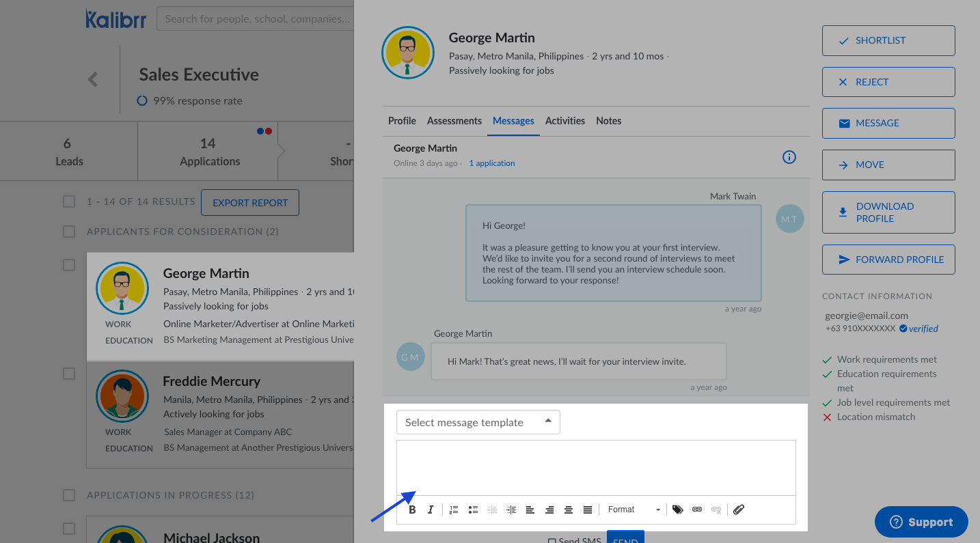The width and height of the screenshot is (980, 543).
Task: Click the paperclip attach file icon
Action: [739, 510]
